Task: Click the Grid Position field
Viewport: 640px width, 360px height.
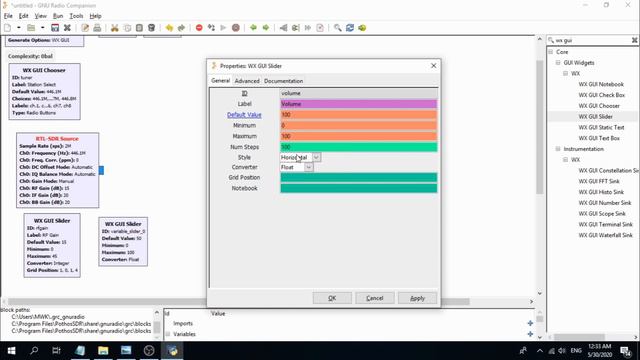Action: 358,177
